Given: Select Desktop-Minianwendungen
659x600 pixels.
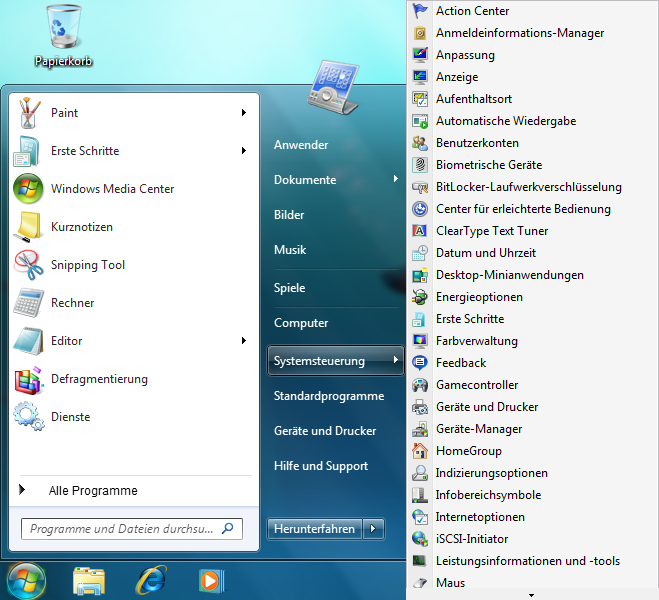Looking at the screenshot, I should pos(509,275).
